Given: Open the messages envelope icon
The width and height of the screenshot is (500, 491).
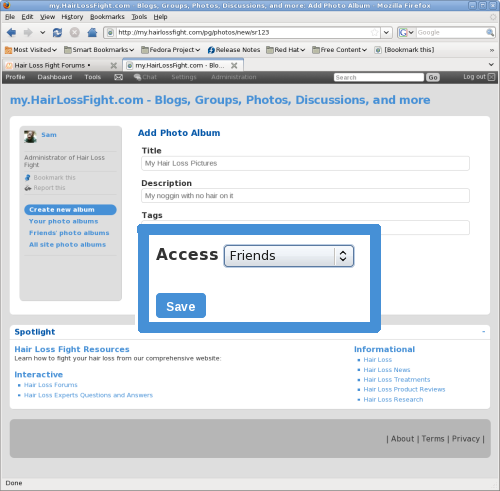Looking at the screenshot, I should pyautogui.click(x=118, y=77).
